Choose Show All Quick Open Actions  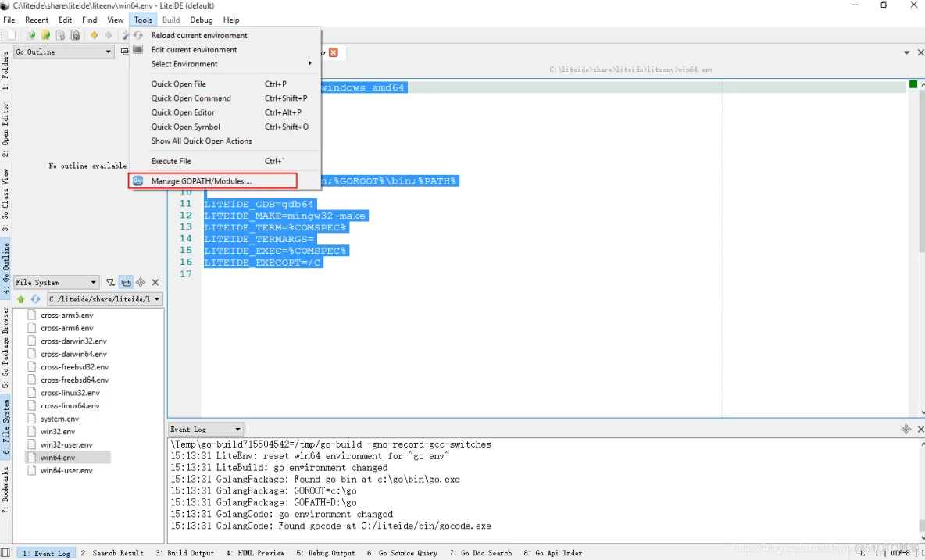tap(225, 141)
